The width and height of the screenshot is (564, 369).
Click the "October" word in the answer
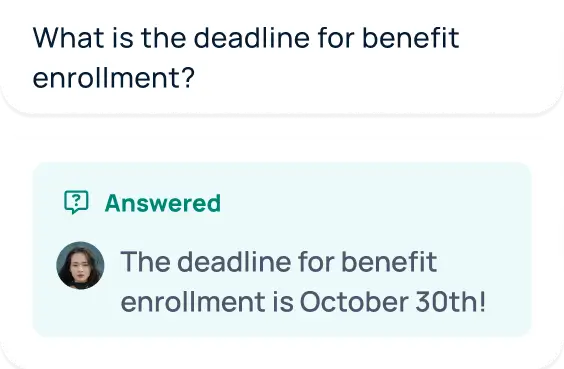point(354,301)
